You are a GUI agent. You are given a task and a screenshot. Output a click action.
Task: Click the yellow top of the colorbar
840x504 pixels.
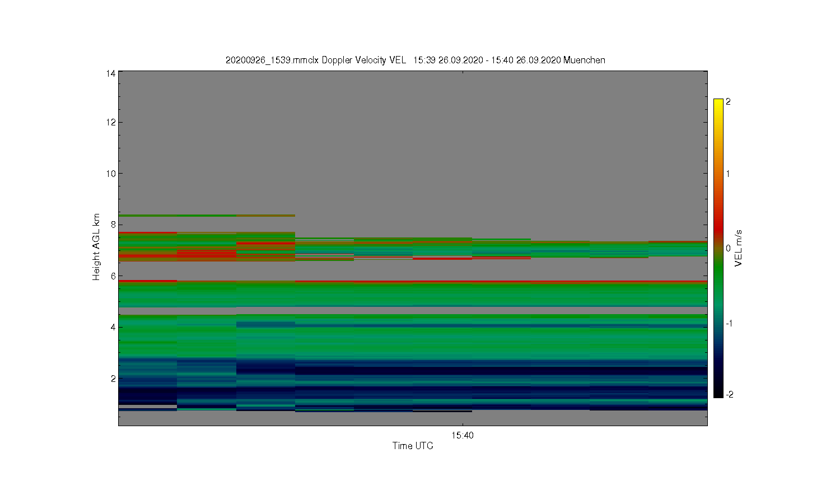718,104
